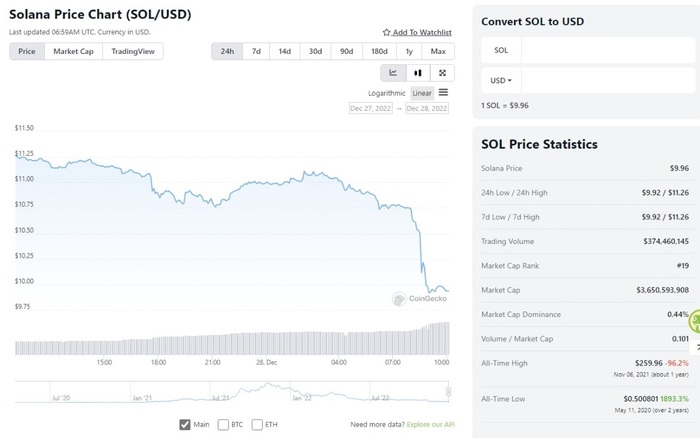Open the chart hamburger menu icon
The height and width of the screenshot is (438, 700).
pos(443,92)
